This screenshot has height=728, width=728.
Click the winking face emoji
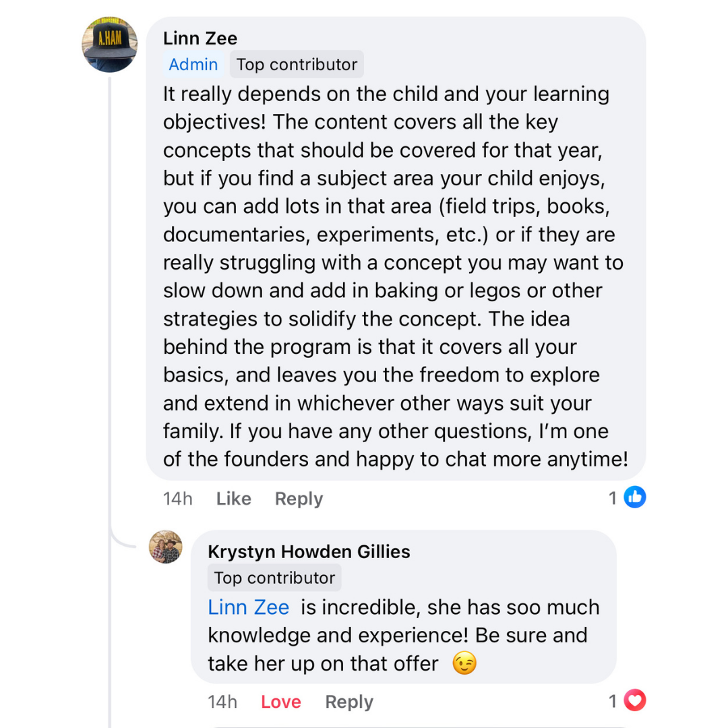point(464,664)
